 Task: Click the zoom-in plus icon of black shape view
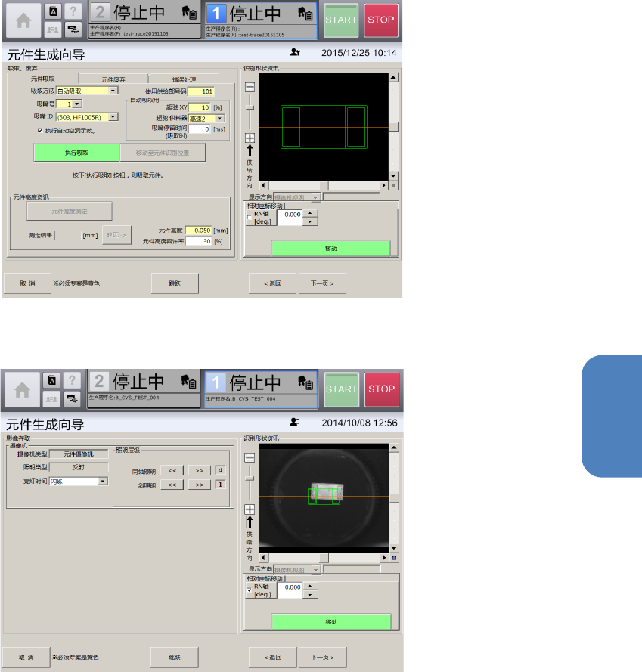point(250,138)
